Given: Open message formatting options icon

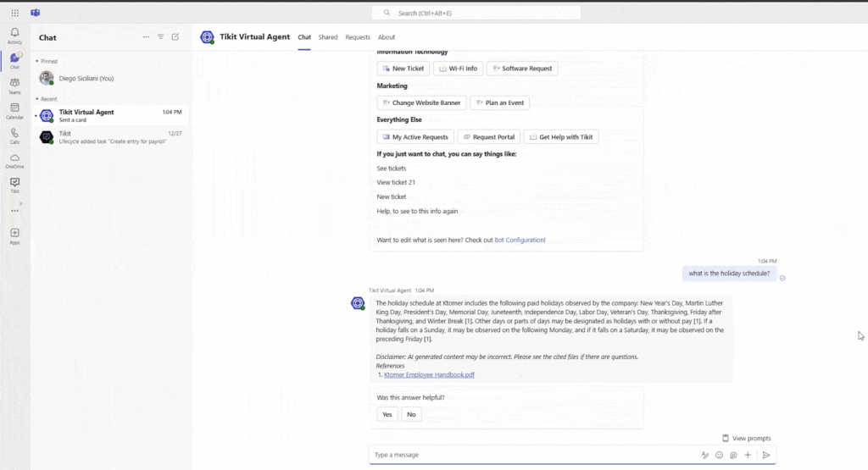Looking at the screenshot, I should pos(704,455).
